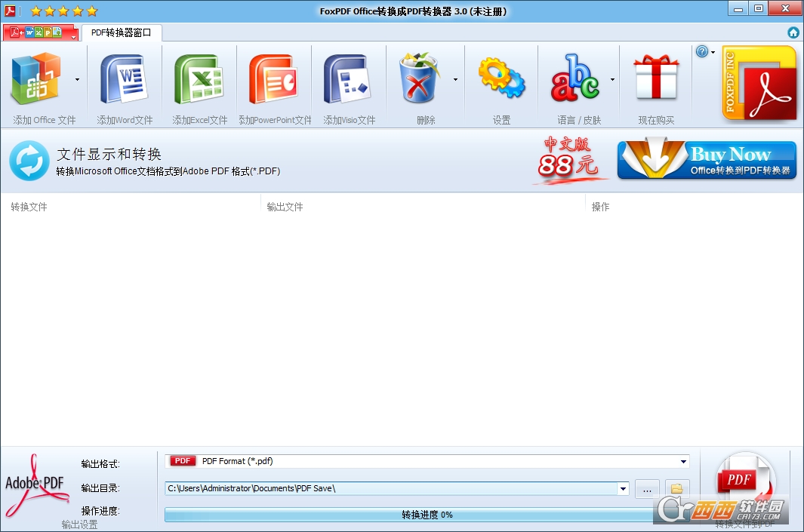This screenshot has height=532, width=804.
Task: Expand the output directory path dropdown
Action: (x=623, y=489)
